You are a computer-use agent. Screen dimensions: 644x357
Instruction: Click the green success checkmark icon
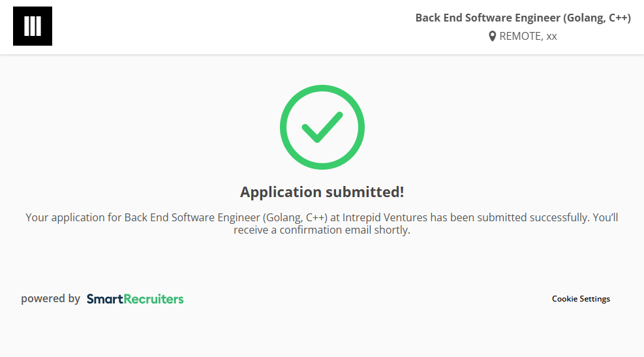point(322,127)
